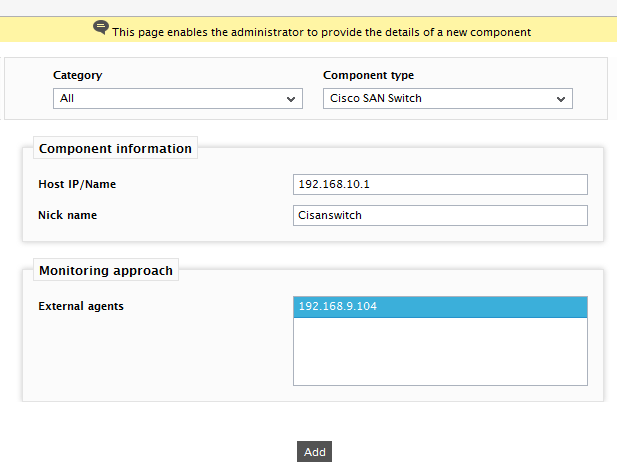
Task: Click the yellow banner help message text
Action: pos(321,32)
